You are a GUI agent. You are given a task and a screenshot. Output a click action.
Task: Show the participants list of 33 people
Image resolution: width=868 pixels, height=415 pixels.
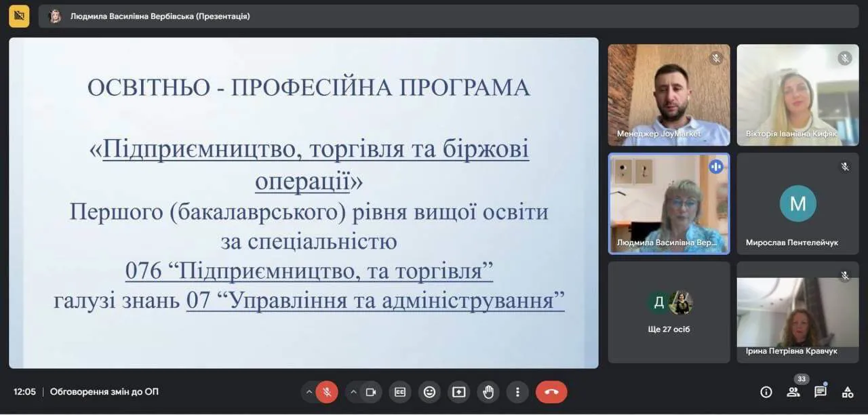[x=793, y=392]
